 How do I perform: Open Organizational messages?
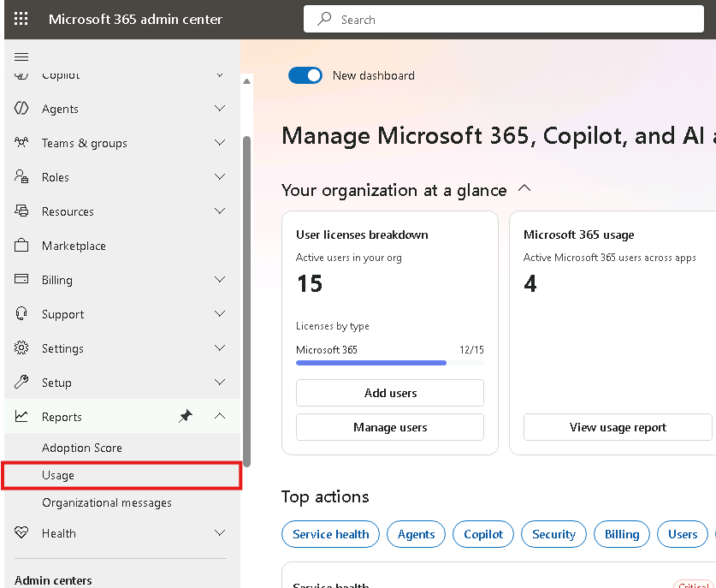coord(107,502)
